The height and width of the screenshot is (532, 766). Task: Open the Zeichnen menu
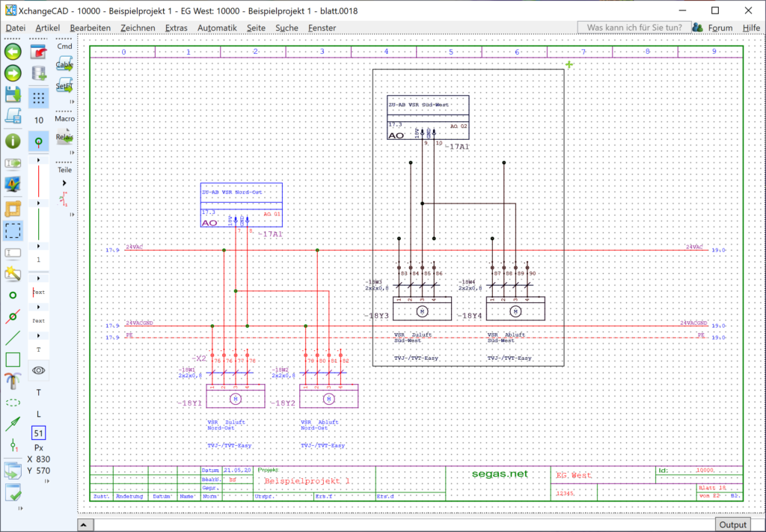tap(138, 28)
